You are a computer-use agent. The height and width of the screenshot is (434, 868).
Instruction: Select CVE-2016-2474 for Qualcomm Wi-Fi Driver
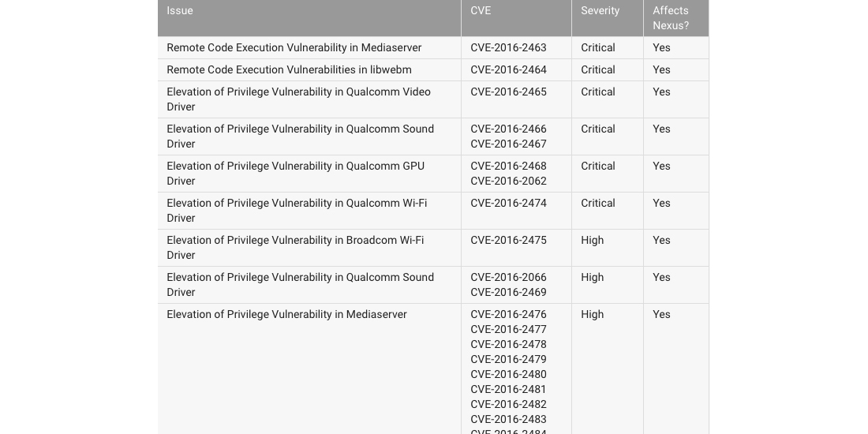click(508, 203)
